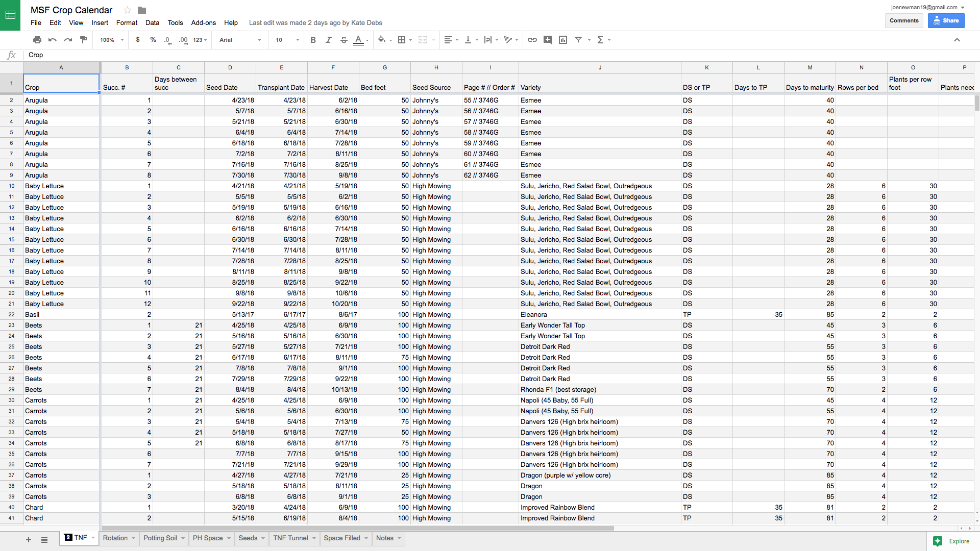This screenshot has width=980, height=551.
Task: Toggle strikethrough formatting
Action: pos(344,40)
